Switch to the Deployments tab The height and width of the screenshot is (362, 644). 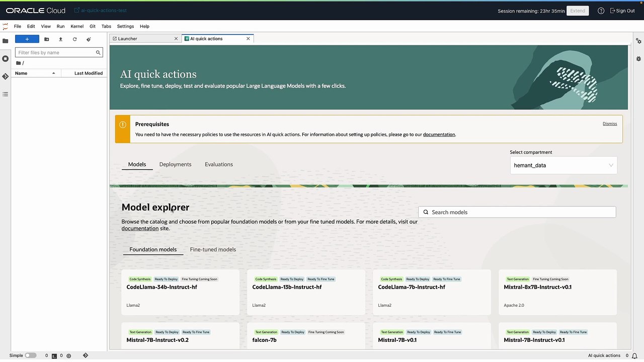point(175,164)
